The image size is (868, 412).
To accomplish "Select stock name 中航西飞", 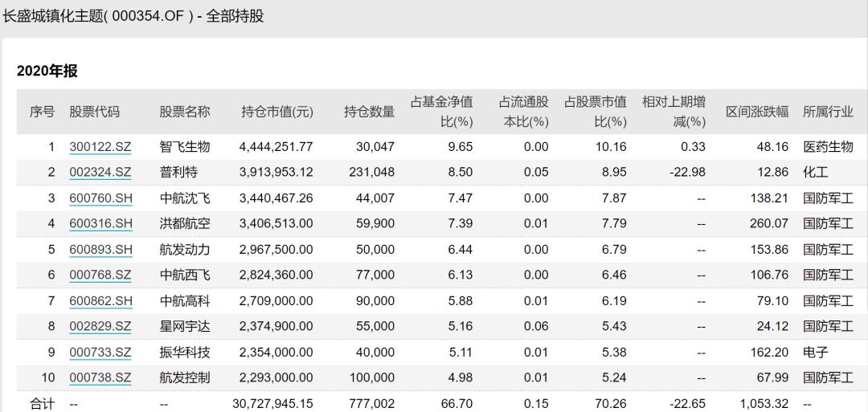I will click(x=185, y=275).
